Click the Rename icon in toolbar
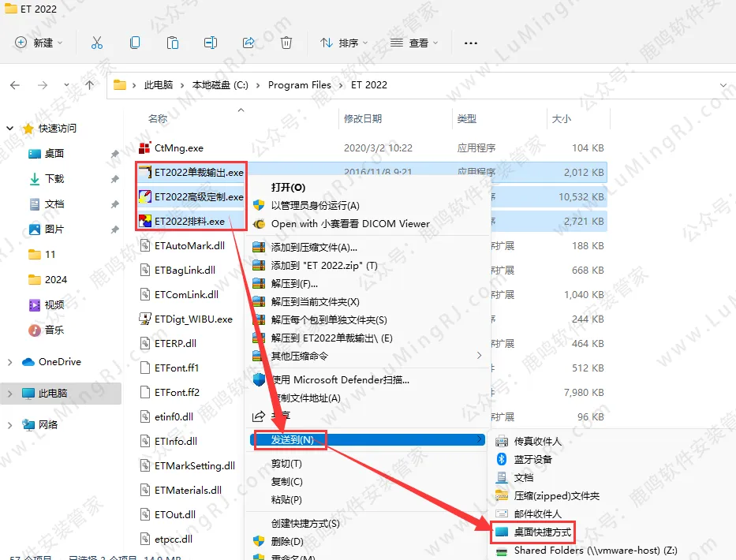 coord(211,43)
